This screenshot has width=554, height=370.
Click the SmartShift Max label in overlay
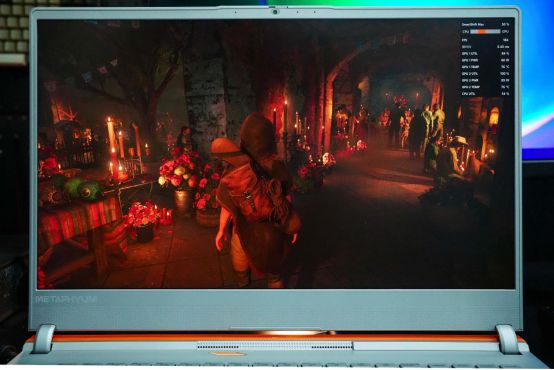[x=473, y=25]
